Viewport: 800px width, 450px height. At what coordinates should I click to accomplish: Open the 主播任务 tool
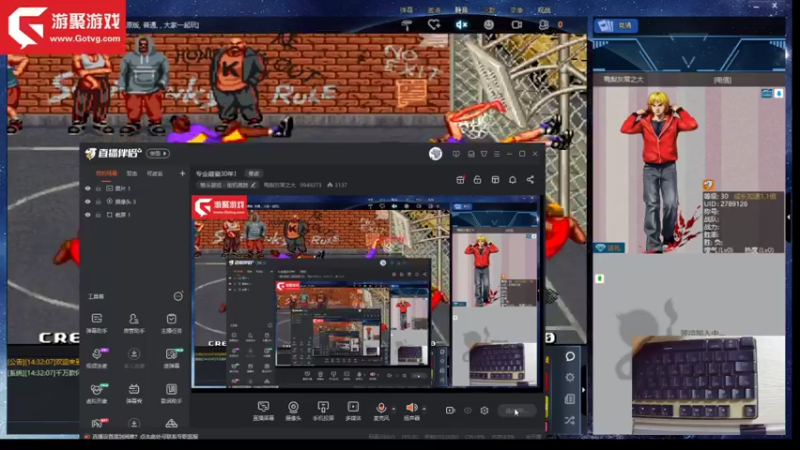pyautogui.click(x=171, y=323)
